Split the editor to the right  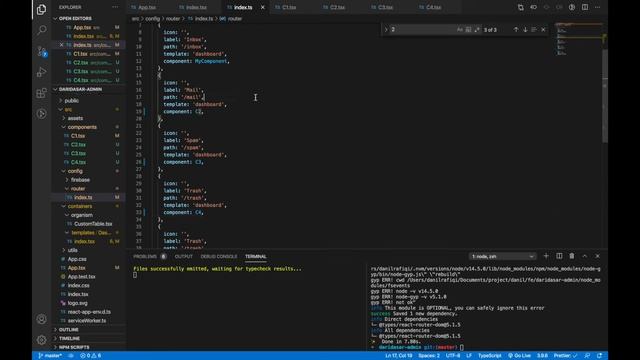coord(585,7)
